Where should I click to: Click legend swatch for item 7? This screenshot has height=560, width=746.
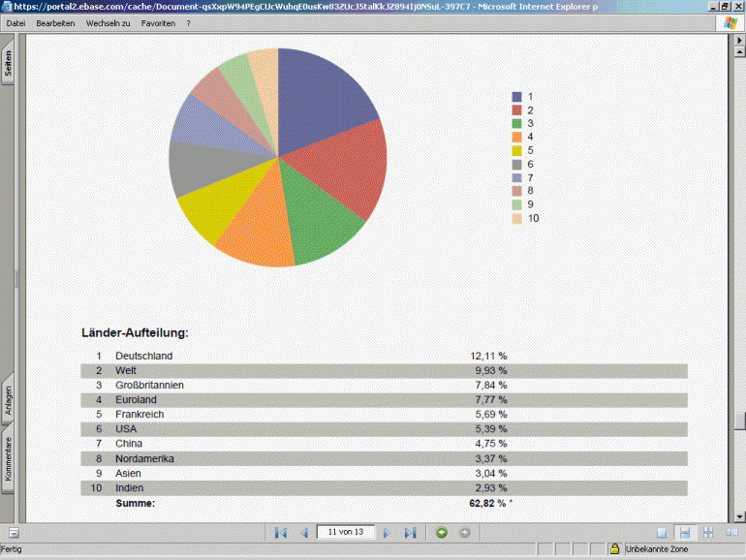click(x=516, y=178)
